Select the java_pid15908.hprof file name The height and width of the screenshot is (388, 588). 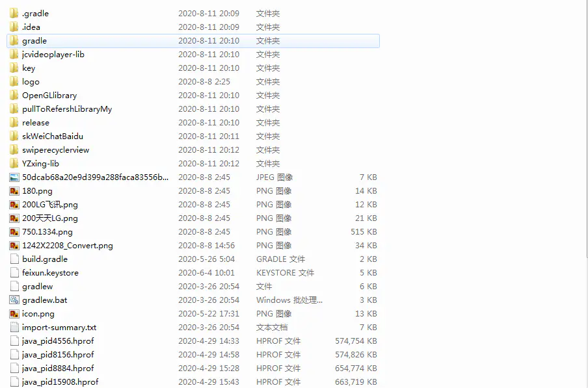point(60,382)
